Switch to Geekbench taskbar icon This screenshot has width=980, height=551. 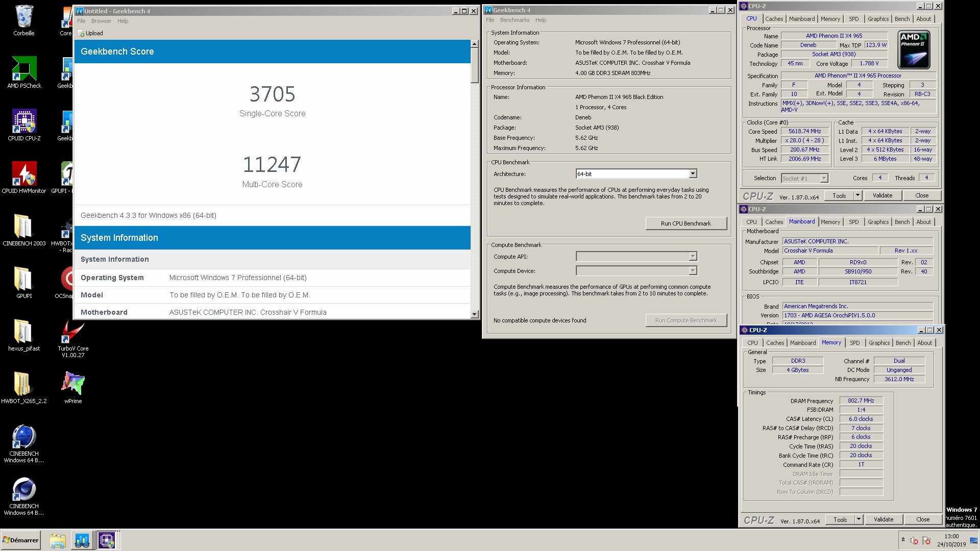click(x=82, y=540)
